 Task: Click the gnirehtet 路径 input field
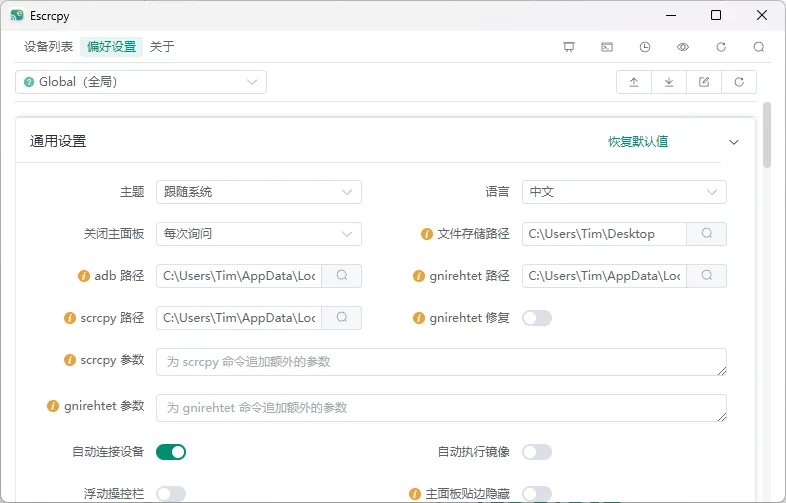pos(604,276)
